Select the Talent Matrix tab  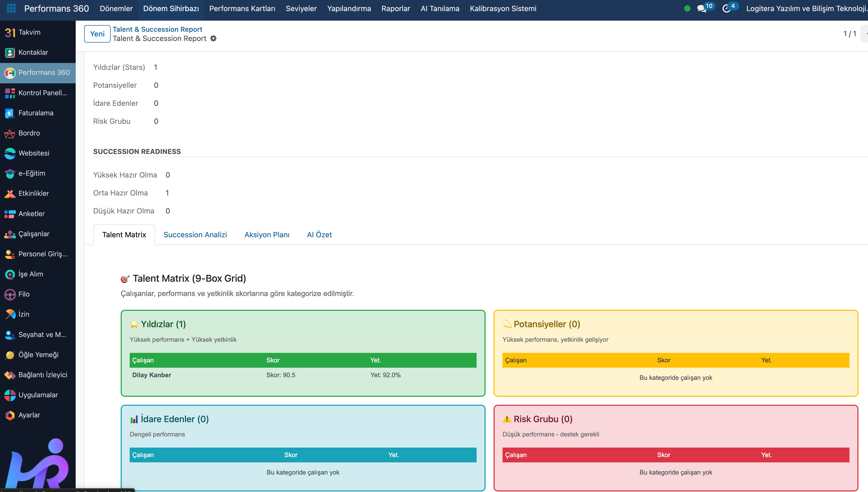[x=124, y=235]
